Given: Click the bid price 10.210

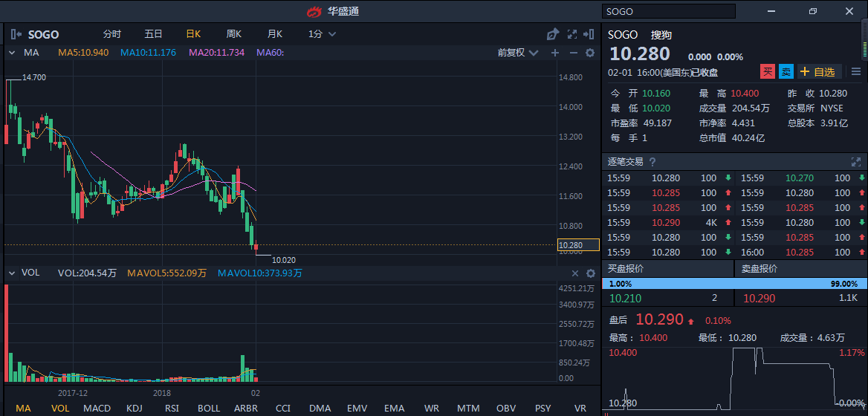Looking at the screenshot, I should 625,299.
